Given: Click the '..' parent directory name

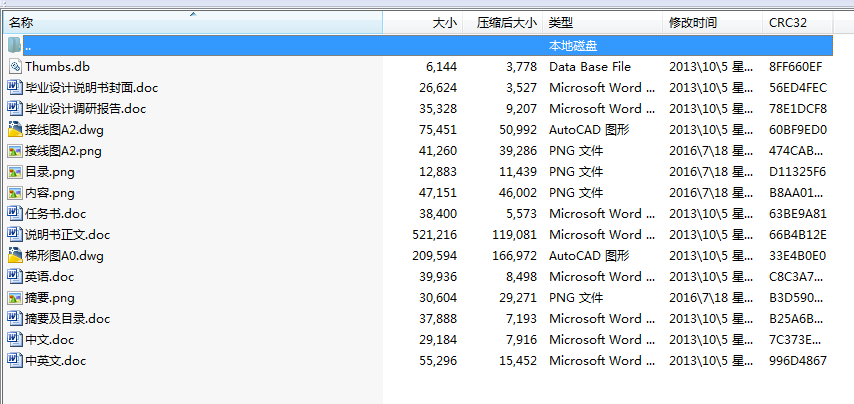Looking at the screenshot, I should point(28,46).
